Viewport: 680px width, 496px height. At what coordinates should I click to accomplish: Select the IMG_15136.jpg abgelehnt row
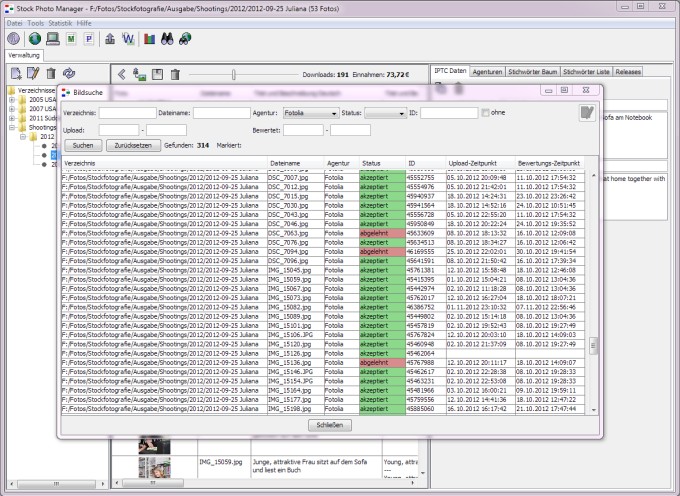[x=323, y=363]
